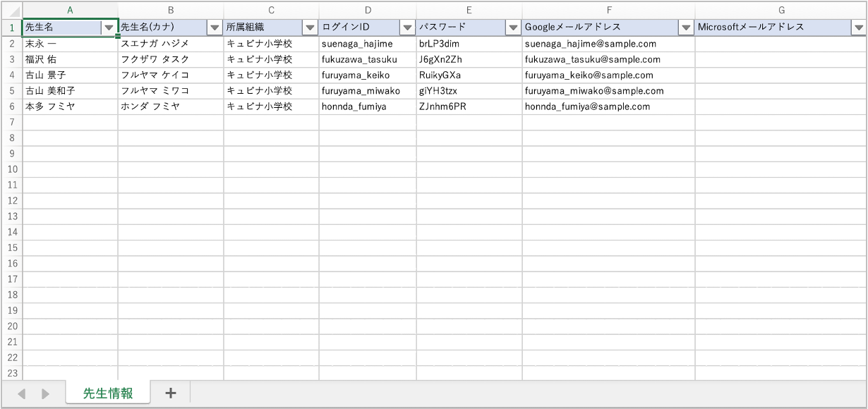Viewport: 868px width, 409px height.
Task: Add a new sheet with the plus button
Action: click(x=171, y=393)
